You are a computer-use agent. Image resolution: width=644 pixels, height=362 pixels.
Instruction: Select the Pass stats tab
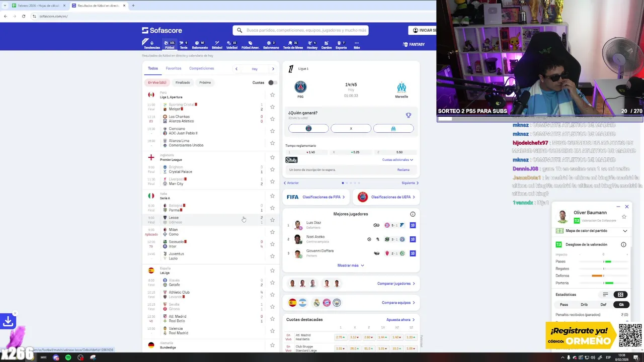point(564,305)
